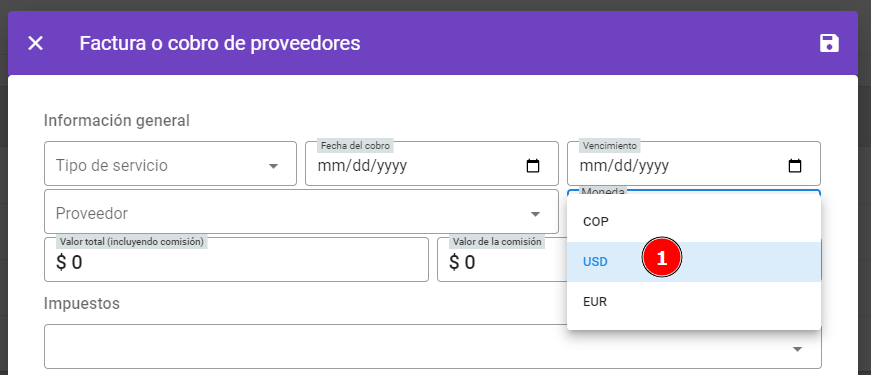Focus the Valor de la comisión field
The width and height of the screenshot is (871, 375).
click(x=502, y=260)
